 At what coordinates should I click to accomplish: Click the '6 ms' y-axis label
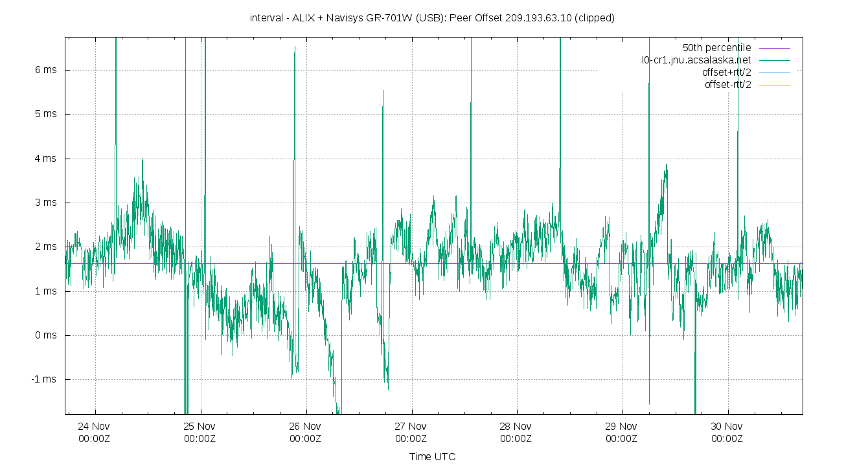click(x=45, y=70)
